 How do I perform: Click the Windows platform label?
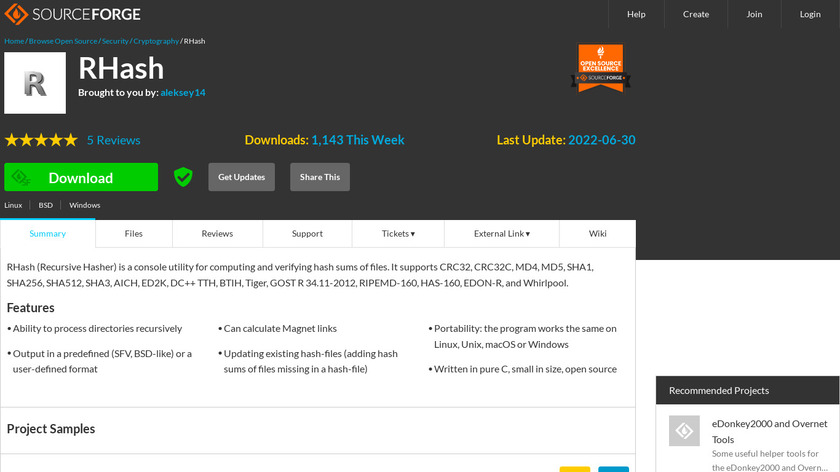point(85,205)
